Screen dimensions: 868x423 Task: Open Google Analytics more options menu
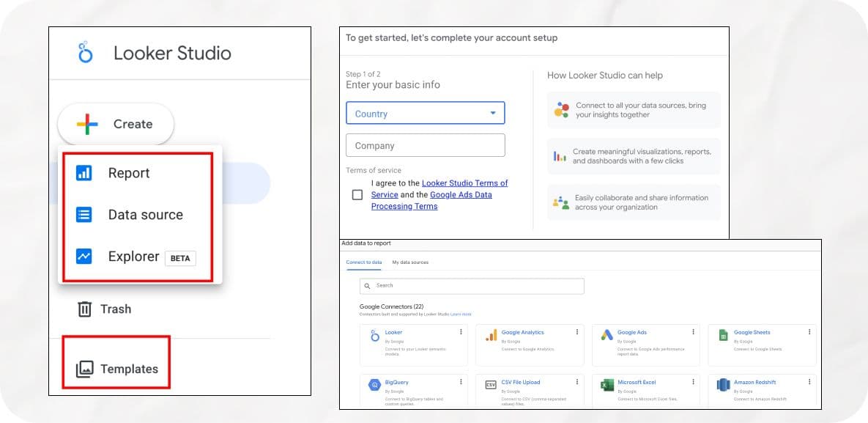point(576,331)
